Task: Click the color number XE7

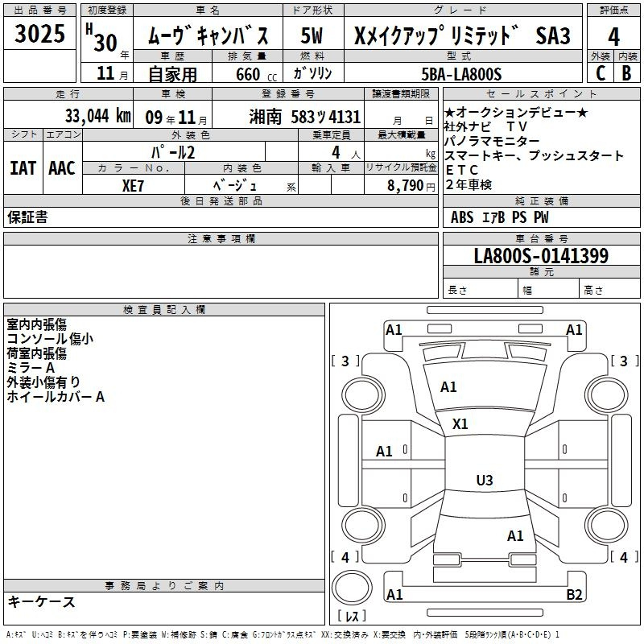Action: click(134, 184)
